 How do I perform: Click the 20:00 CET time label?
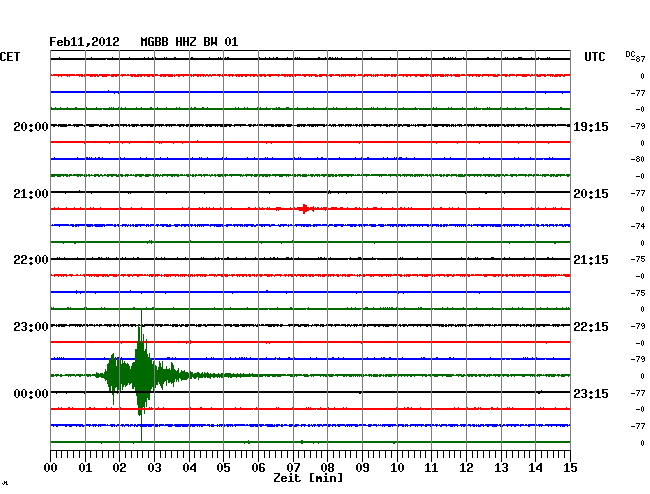[x=31, y=127]
